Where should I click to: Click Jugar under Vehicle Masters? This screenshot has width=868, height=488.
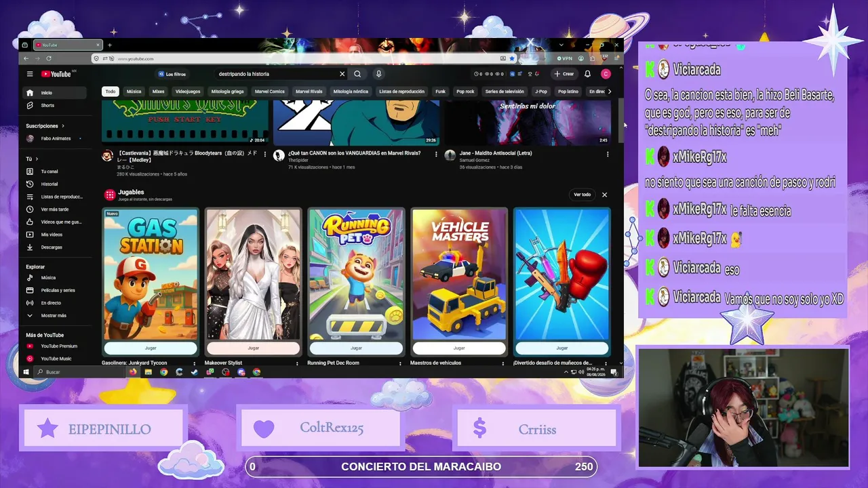click(459, 348)
